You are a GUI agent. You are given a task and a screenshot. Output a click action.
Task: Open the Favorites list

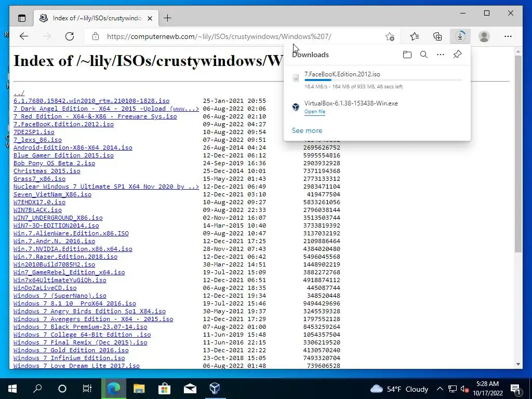coord(415,36)
